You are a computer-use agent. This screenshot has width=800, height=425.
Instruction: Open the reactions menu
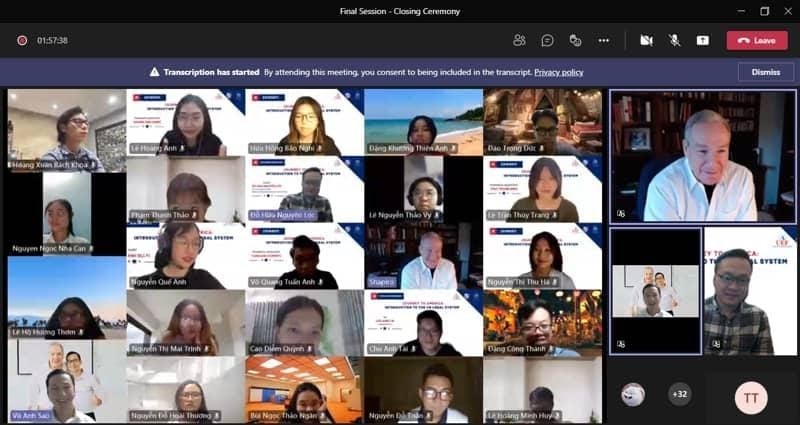coord(575,40)
